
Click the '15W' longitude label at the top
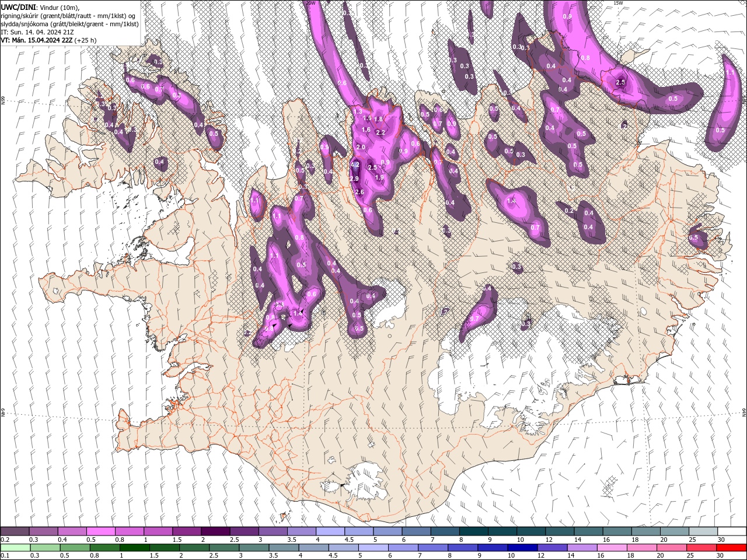pos(618,3)
